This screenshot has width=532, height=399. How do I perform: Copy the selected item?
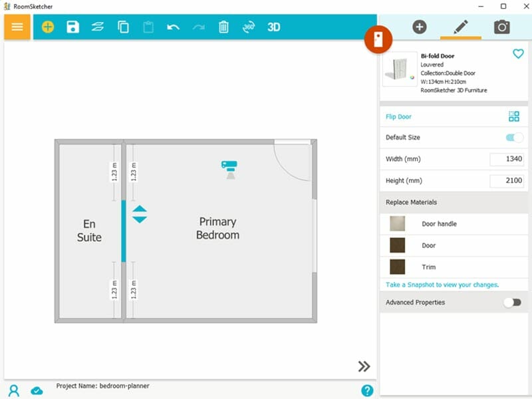[123, 27]
